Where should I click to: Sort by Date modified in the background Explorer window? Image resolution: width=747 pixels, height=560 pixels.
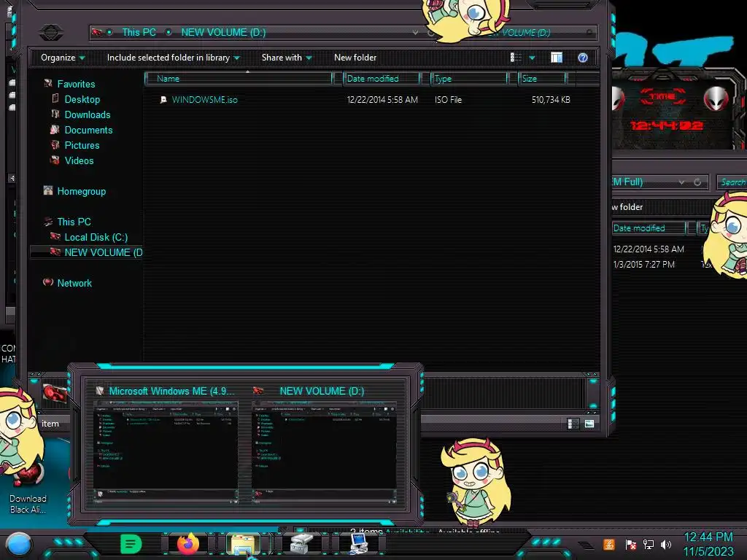[x=649, y=228]
